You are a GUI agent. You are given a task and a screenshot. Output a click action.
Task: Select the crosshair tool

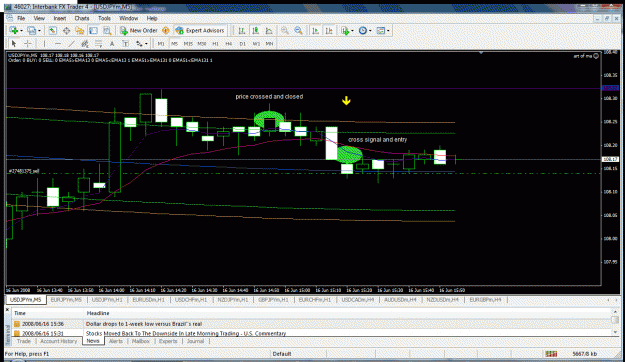click(x=28, y=43)
